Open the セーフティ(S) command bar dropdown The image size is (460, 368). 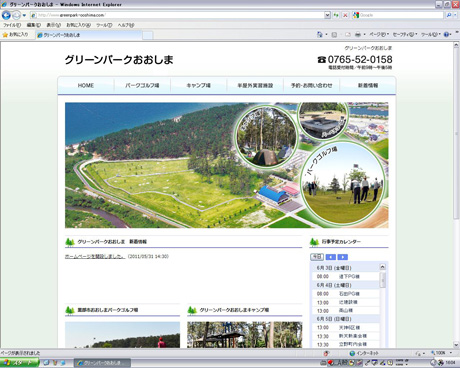pos(405,34)
